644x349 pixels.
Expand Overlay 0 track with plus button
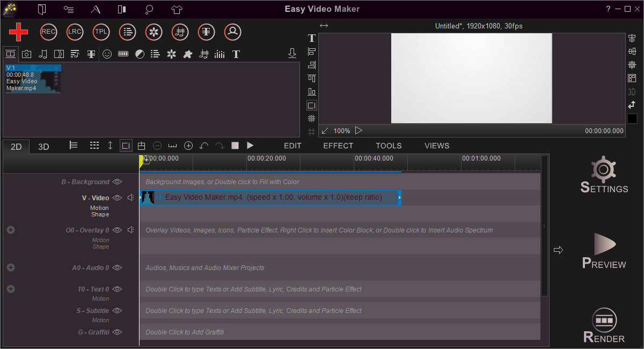[11, 230]
